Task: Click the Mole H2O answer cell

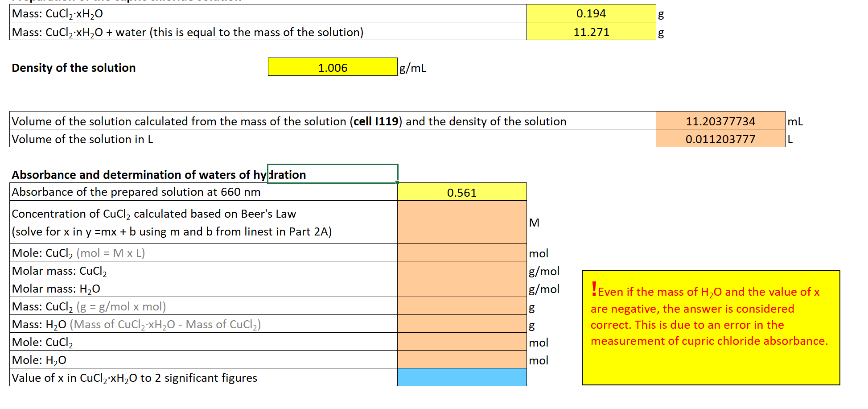Action: [462, 360]
